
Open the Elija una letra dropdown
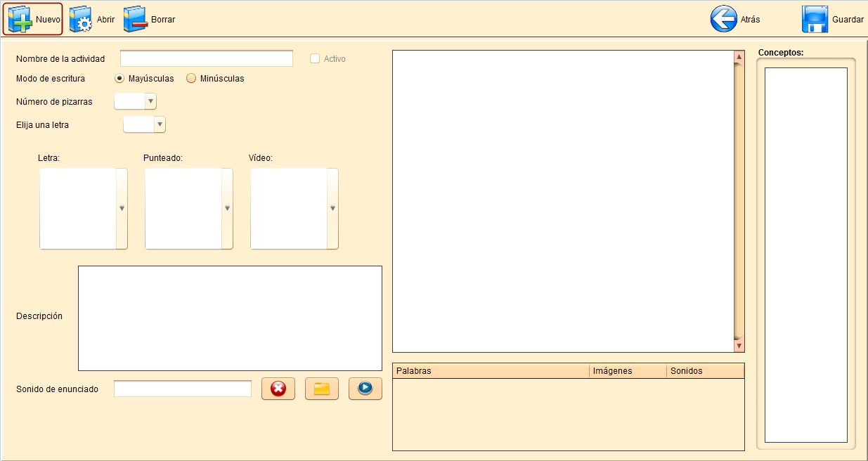160,125
